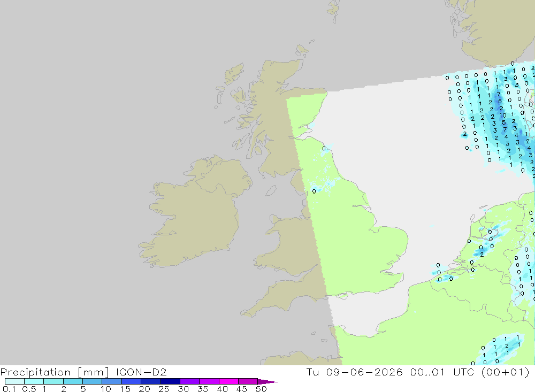Click the '(00+01)' forecast offset text

click(506, 372)
